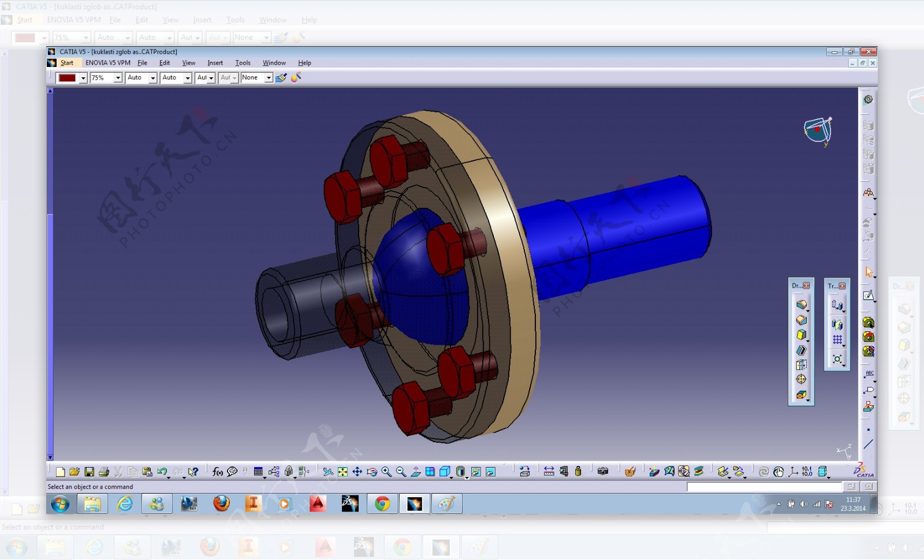Image resolution: width=924 pixels, height=560 pixels.
Task: Click the workbench gear icon at top right
Action: [x=868, y=99]
